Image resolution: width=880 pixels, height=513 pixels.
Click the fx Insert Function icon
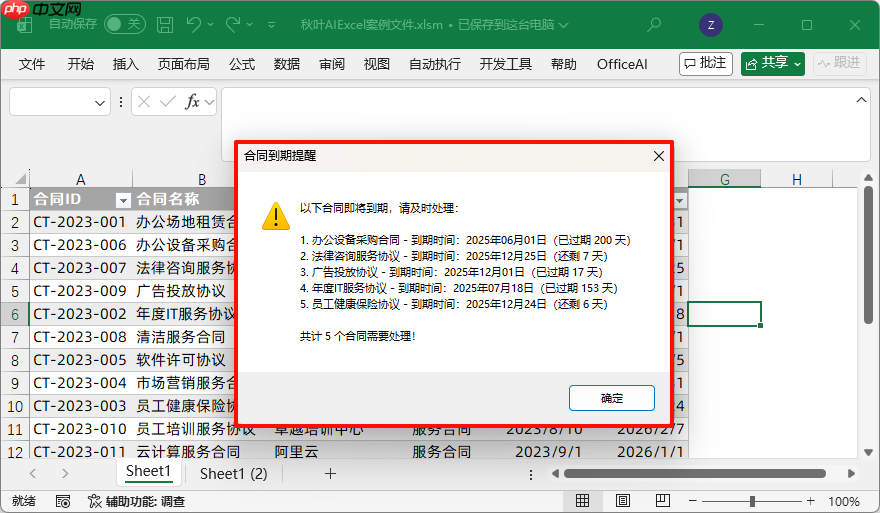point(192,102)
